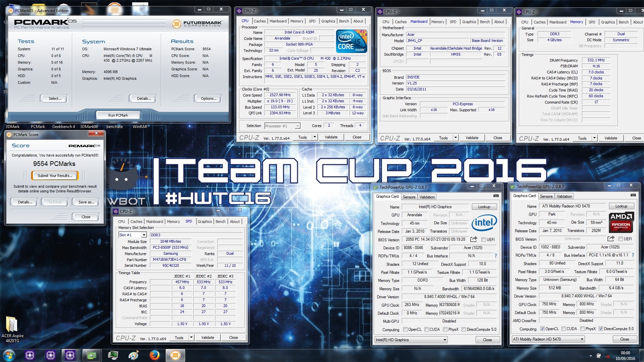
Task: Click the Geekbench 4 desktop shortcut label
Action: (64, 127)
